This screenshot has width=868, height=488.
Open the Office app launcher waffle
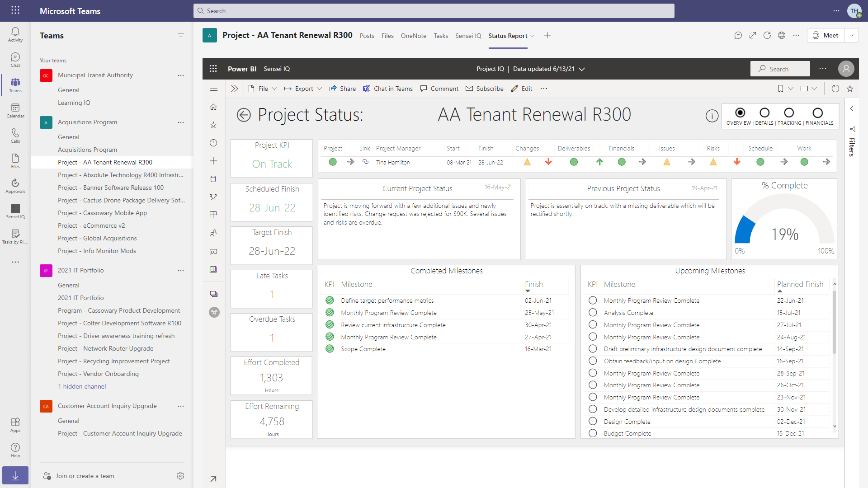15,10
